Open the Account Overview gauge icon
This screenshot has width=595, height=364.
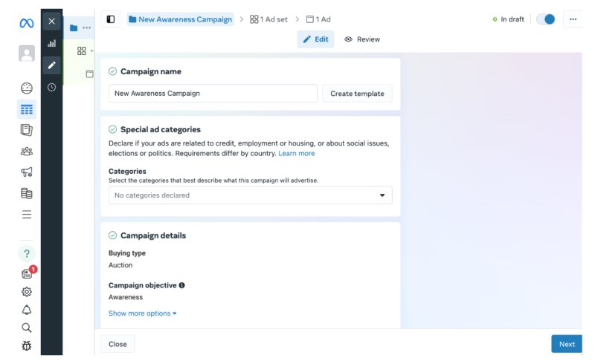27,88
